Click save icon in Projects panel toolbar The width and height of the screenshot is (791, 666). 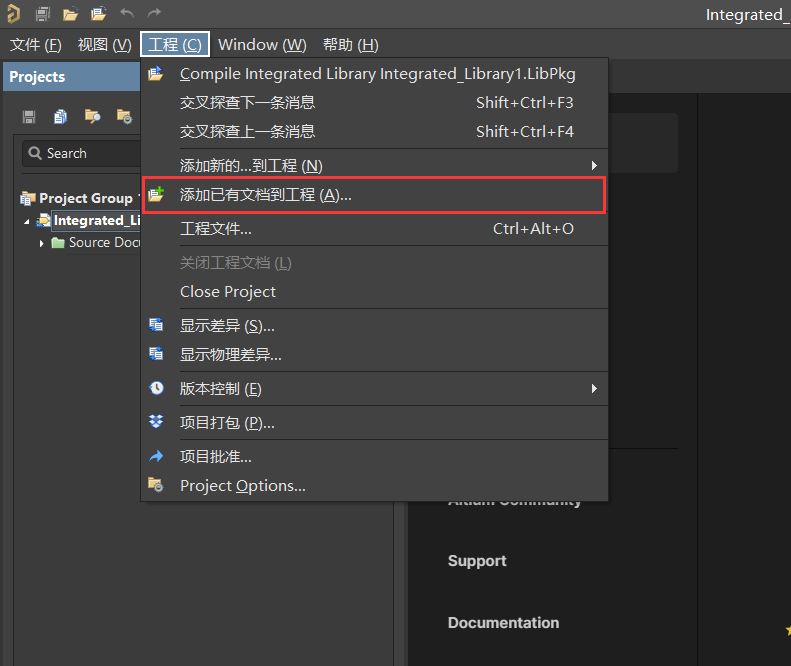pos(29,117)
